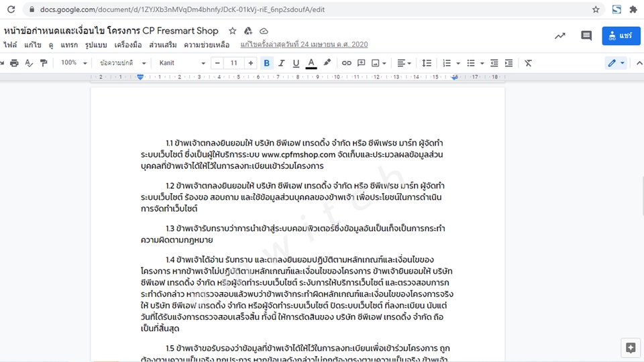Bookmark this page with the address bar star
644x362 pixels.
coord(596,9)
